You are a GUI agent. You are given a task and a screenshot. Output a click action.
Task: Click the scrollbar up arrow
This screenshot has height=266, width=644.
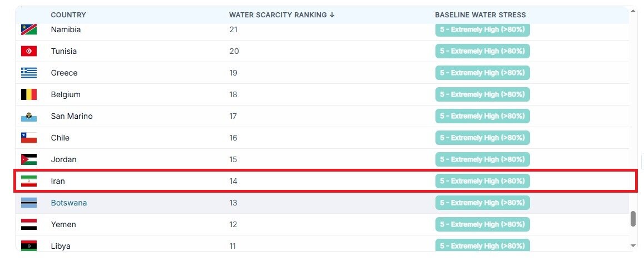pyautogui.click(x=633, y=10)
